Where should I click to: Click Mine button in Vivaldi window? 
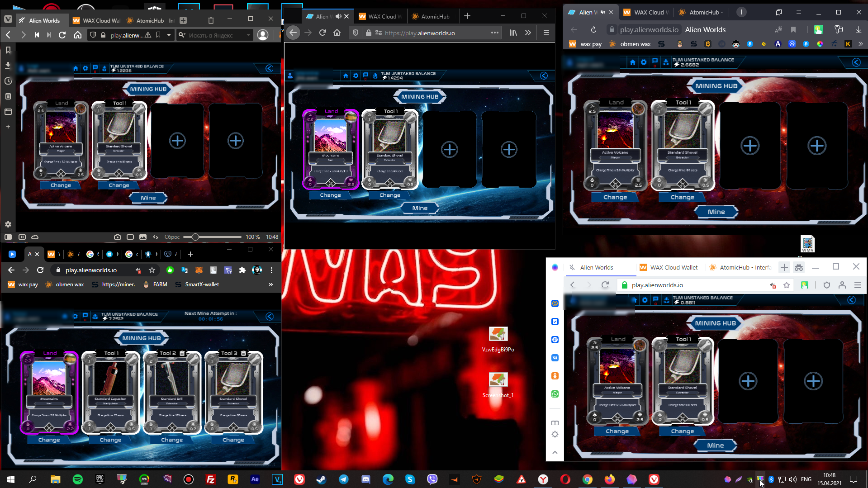(148, 198)
